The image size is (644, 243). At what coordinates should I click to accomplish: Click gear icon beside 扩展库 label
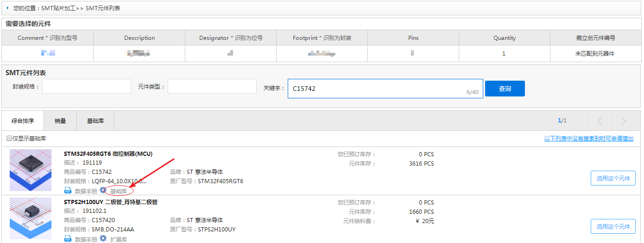[x=103, y=239]
